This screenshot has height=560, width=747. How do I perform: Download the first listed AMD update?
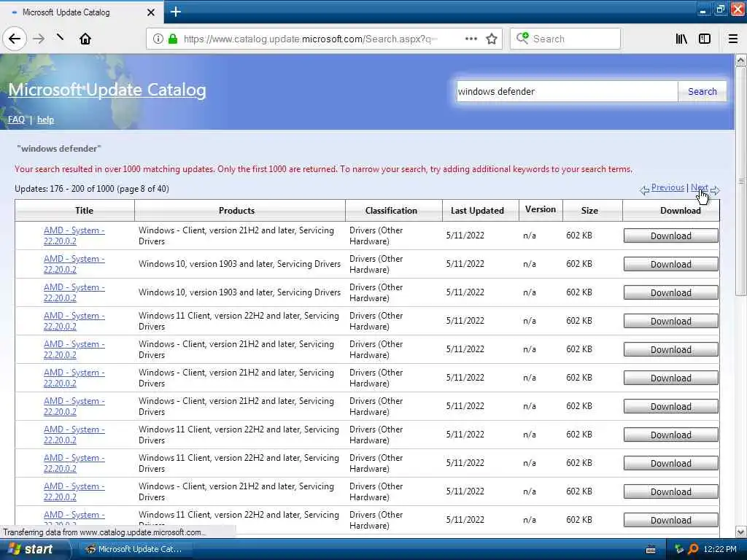point(671,236)
